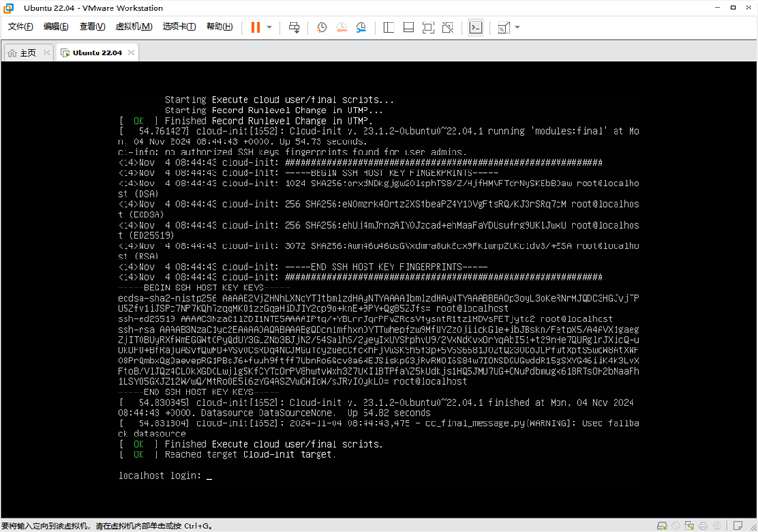Viewport: 758px width, 532px height.
Task: Open the 选项卡(T) menu
Action: [x=179, y=26]
